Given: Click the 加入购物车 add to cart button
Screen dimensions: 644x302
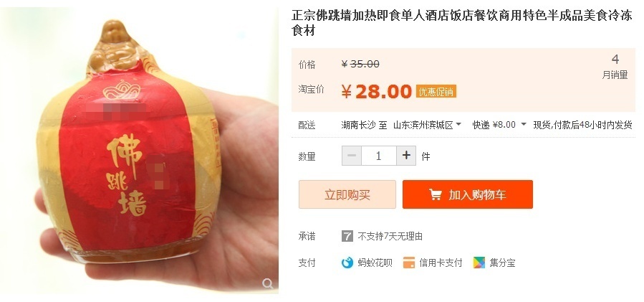Looking at the screenshot, I should (468, 194).
